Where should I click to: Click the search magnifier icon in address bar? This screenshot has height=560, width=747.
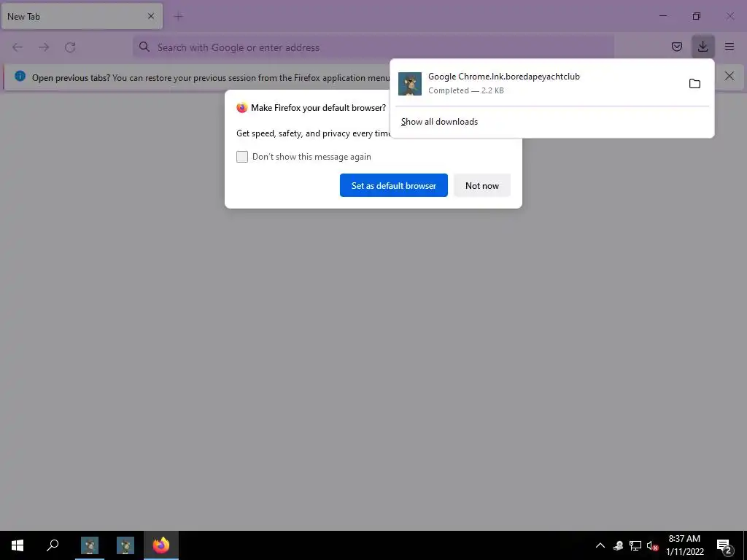(x=144, y=47)
